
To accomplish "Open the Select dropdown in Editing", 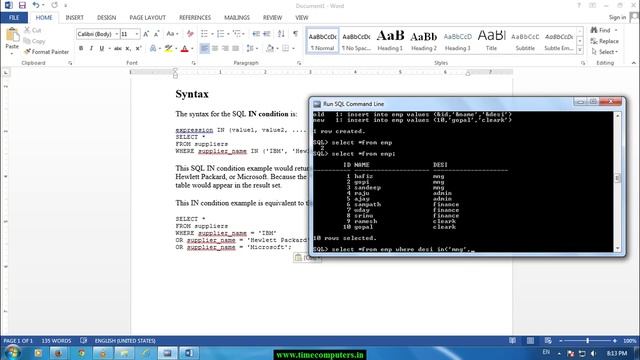I will click(x=604, y=52).
